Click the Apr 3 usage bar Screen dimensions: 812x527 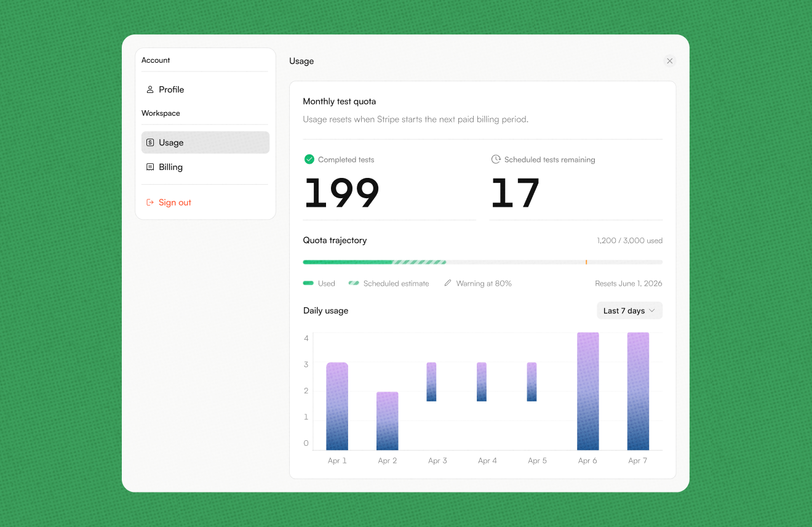point(431,382)
